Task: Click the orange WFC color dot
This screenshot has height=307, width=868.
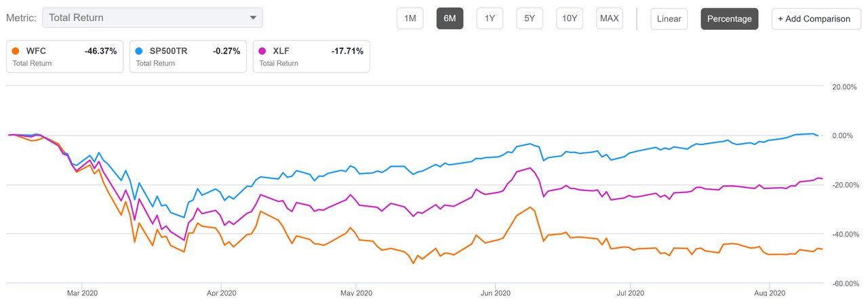Action: coord(16,52)
